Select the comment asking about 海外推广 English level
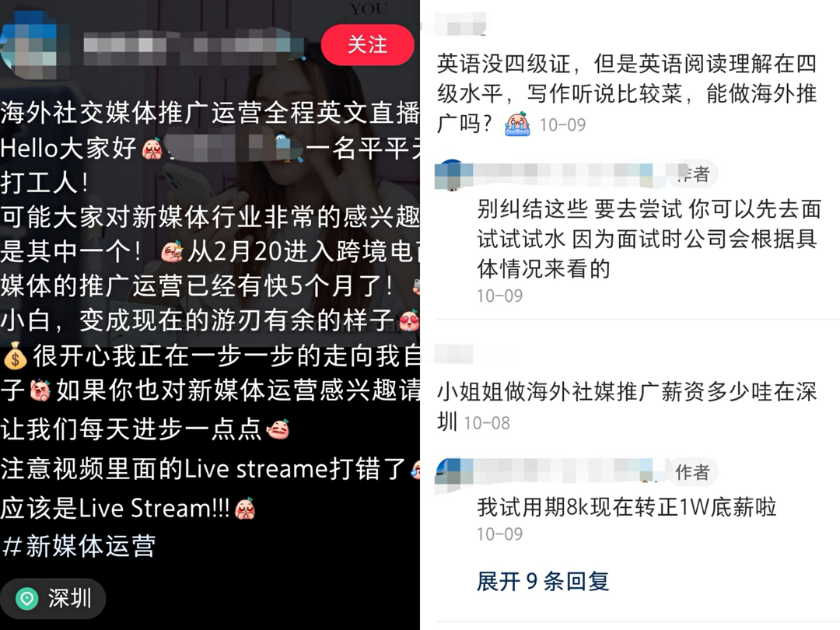The image size is (840, 630). [x=626, y=94]
